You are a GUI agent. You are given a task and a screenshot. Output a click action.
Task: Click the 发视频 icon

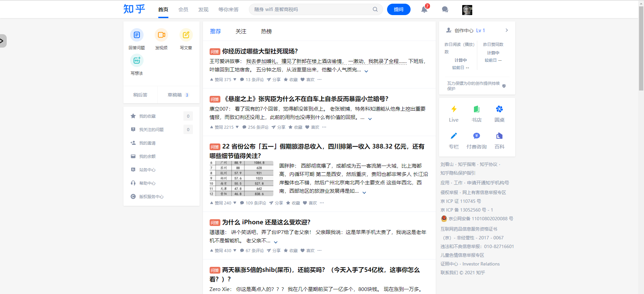161,35
